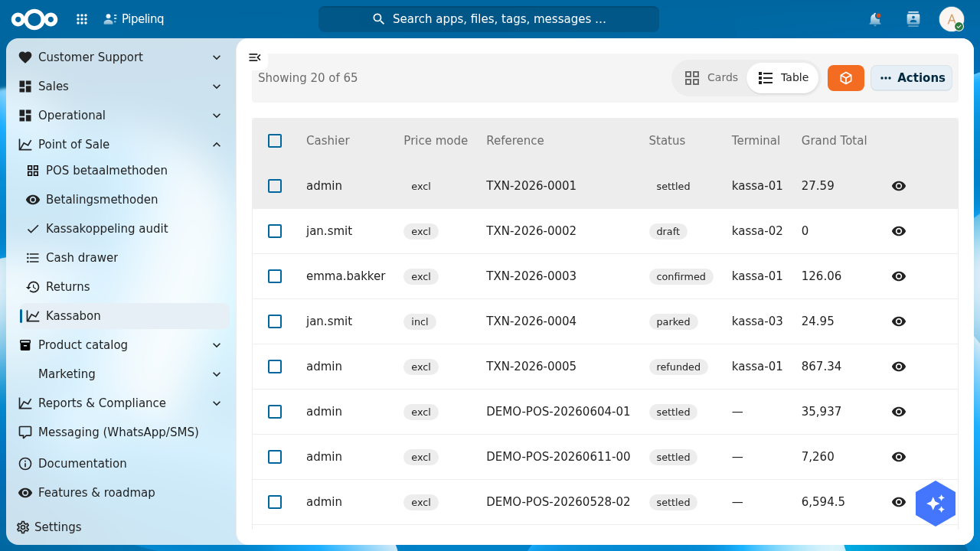Screen dimensions: 980x551
Task: View details eye icon for TXN-2026-0002
Action: (899, 231)
